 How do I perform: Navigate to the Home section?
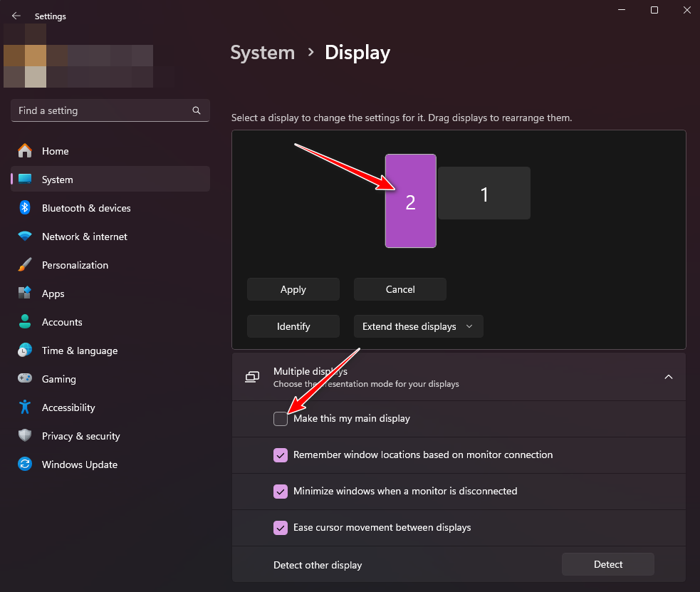[56, 151]
